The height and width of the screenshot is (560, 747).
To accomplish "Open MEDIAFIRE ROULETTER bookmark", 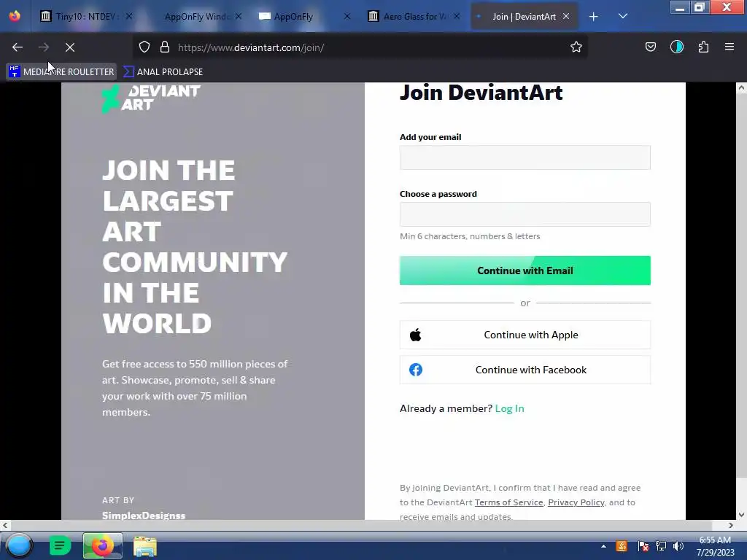I will [x=62, y=72].
